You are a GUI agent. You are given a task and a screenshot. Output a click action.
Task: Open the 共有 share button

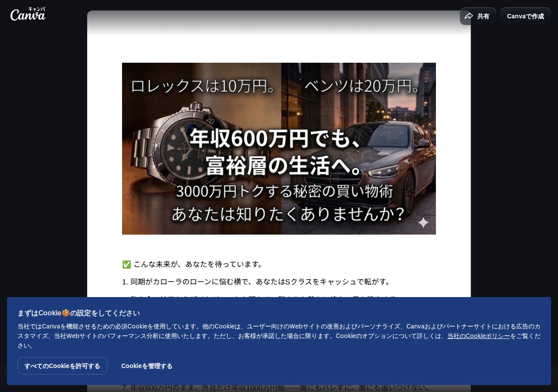pos(478,16)
